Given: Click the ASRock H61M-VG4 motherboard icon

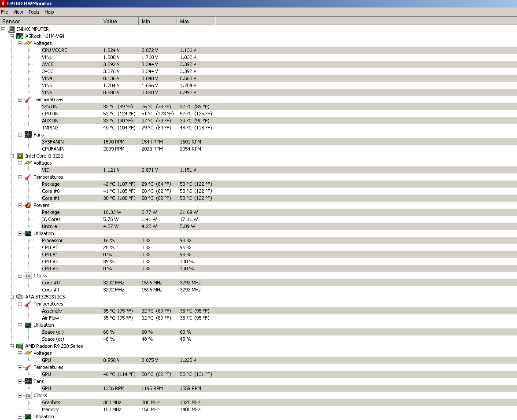Looking at the screenshot, I should tap(20, 36).
